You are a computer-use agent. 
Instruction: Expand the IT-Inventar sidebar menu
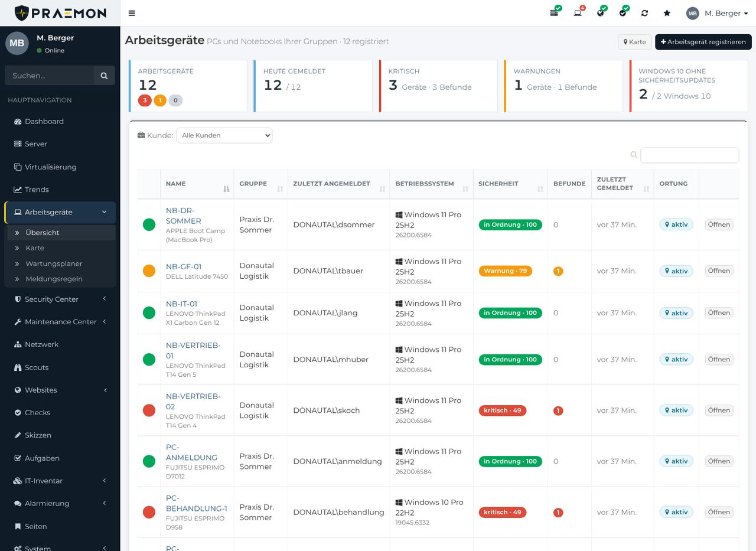[60, 481]
